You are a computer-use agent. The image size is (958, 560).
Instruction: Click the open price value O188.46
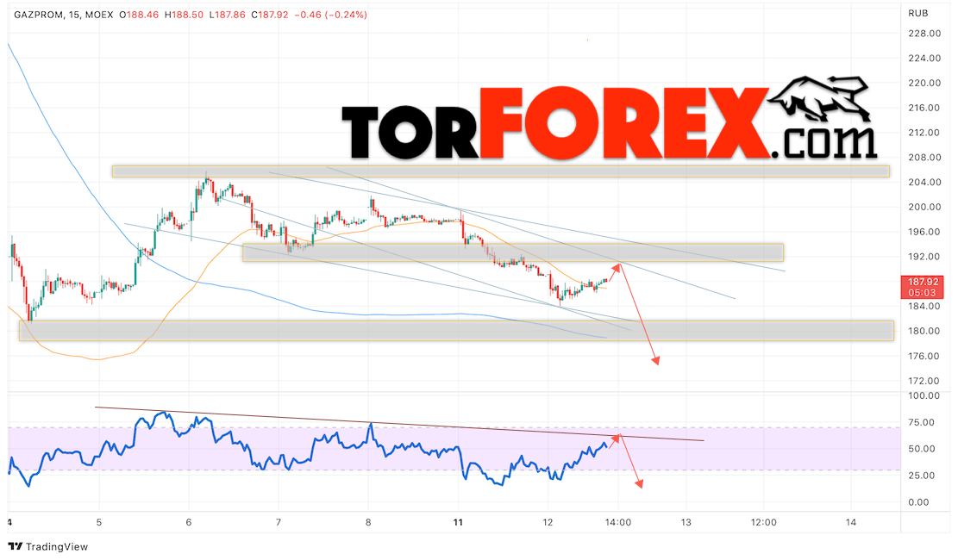coord(139,15)
